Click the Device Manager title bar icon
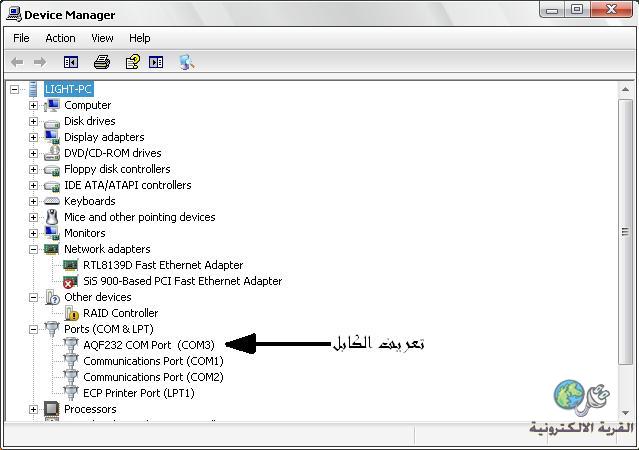The image size is (639, 450). click(x=14, y=14)
